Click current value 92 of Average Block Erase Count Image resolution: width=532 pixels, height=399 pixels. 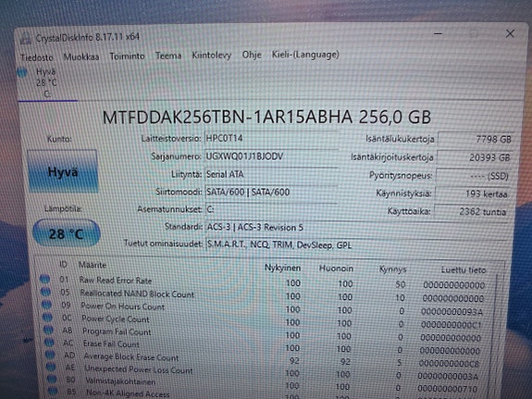click(x=294, y=360)
